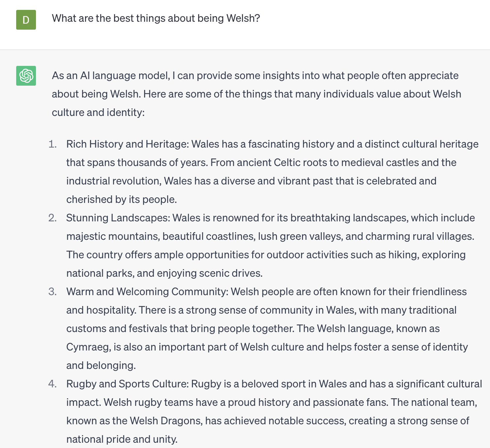Click the 'Rich History and Heritage' heading text
Screen dimensions: 490x448
(x=127, y=144)
